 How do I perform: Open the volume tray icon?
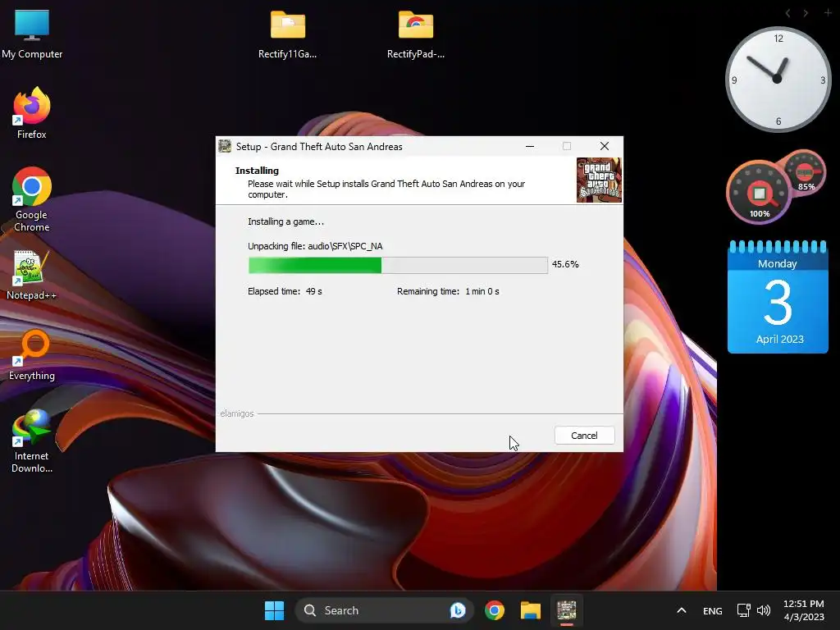click(764, 610)
